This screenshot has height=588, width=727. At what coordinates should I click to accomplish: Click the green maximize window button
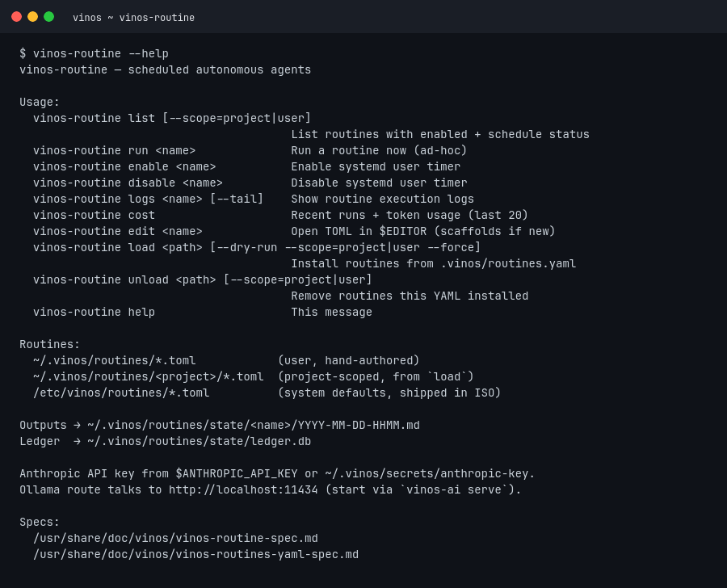[48, 17]
